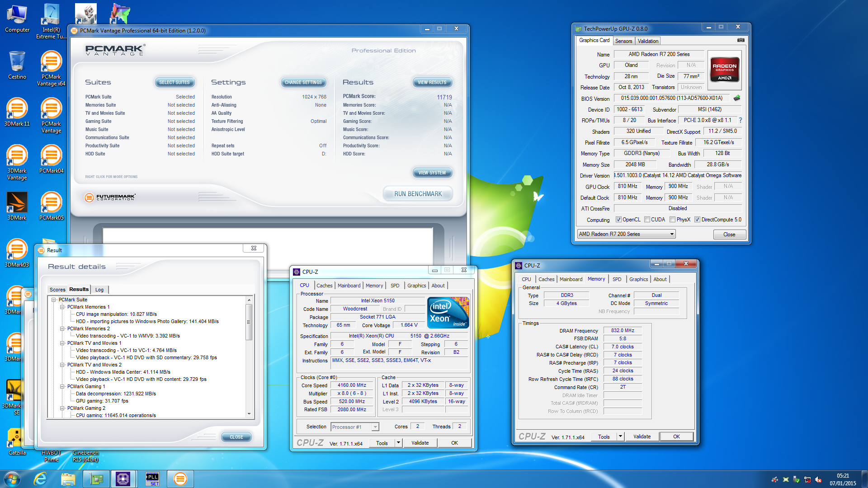
Task: Open SPD tab in Memory CPU-Z window
Action: point(617,279)
